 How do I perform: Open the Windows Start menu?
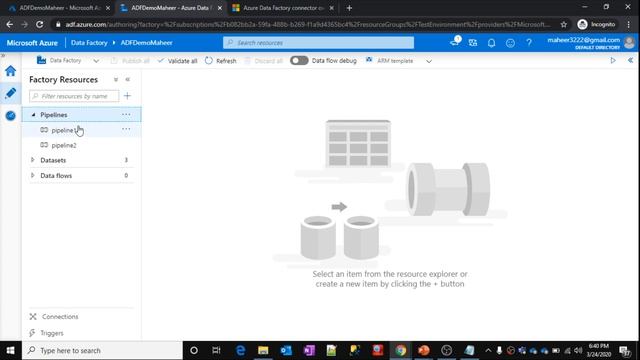(11, 351)
